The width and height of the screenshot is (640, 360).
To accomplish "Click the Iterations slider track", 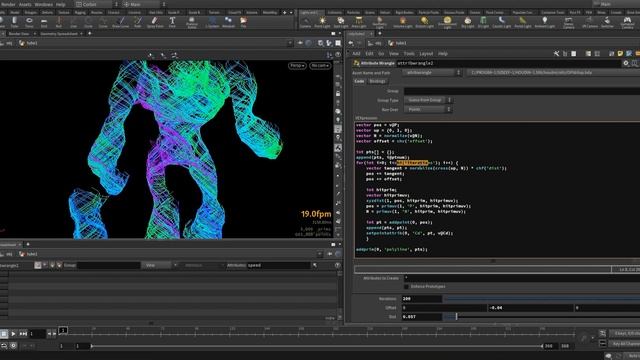I will coord(542,299).
